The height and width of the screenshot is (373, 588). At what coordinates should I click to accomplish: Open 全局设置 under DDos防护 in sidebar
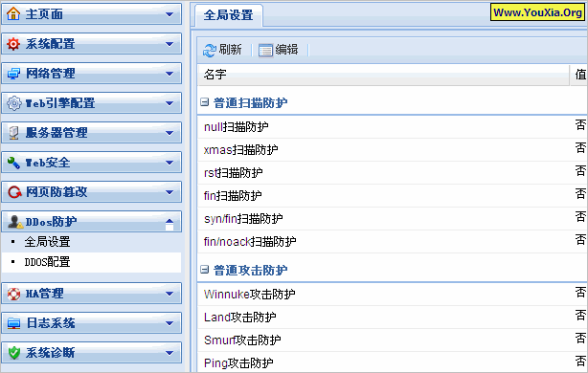(47, 242)
